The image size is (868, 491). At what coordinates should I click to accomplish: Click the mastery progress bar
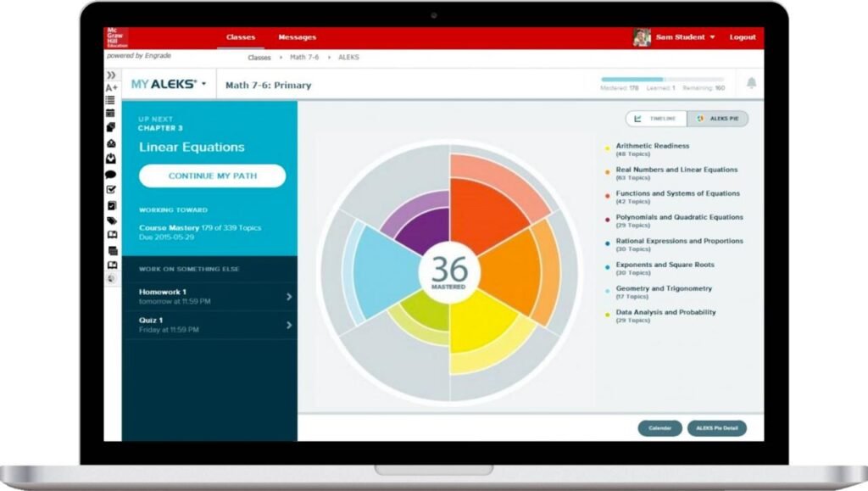point(663,79)
